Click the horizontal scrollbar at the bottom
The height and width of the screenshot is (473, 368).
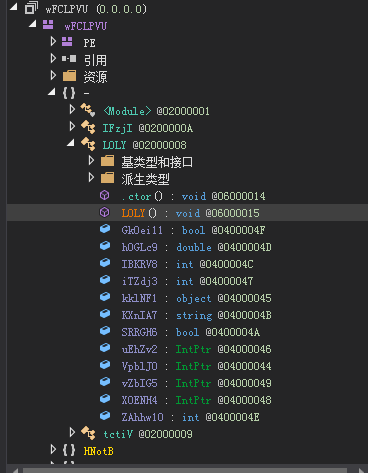click(185, 470)
